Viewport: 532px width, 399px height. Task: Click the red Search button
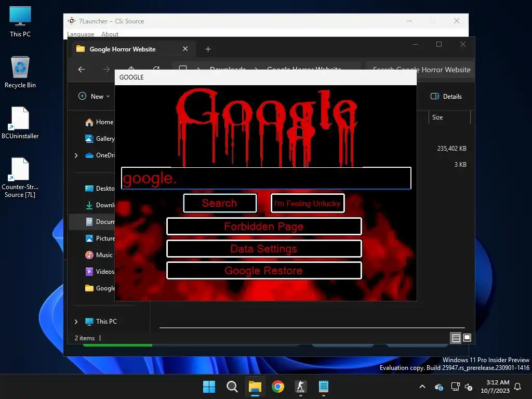pyautogui.click(x=220, y=203)
